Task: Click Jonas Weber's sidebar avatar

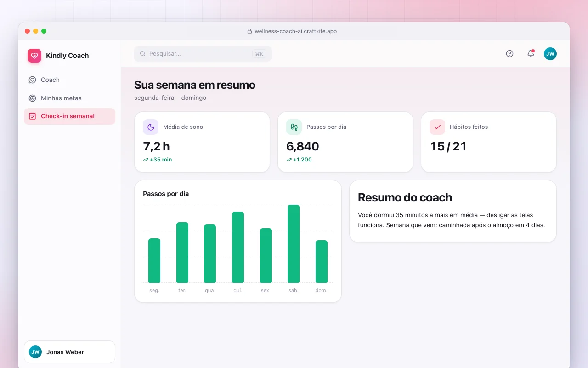Action: (x=35, y=352)
